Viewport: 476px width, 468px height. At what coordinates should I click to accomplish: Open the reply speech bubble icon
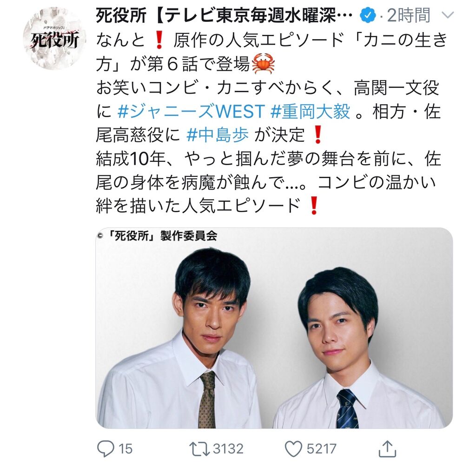point(106,449)
